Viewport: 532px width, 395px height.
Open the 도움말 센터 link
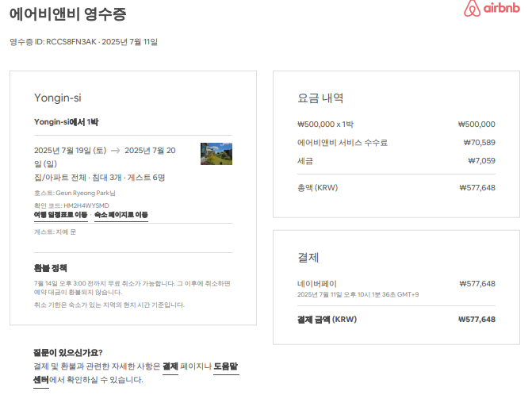(x=226, y=366)
